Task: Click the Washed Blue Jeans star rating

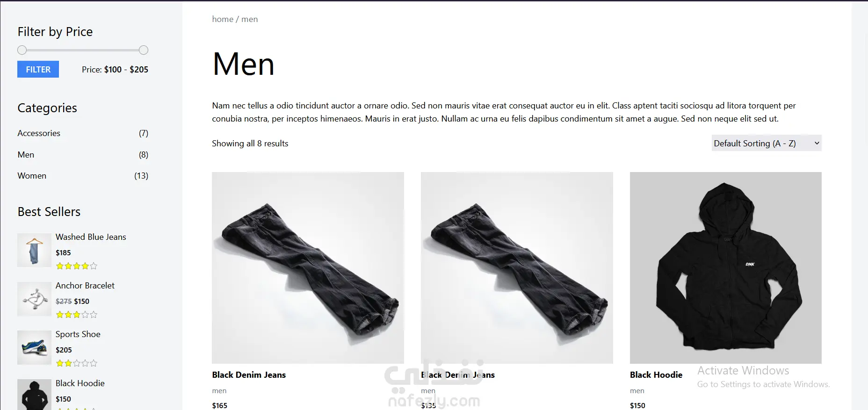Action: pyautogui.click(x=77, y=266)
